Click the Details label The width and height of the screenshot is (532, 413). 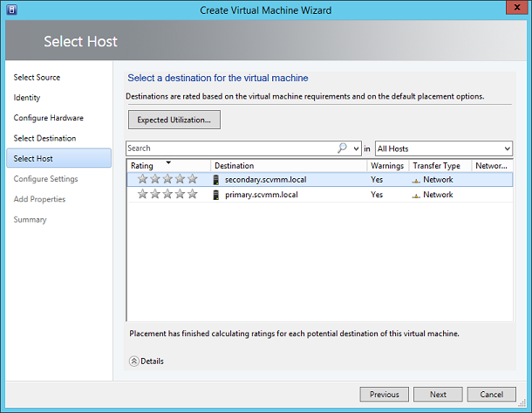tap(152, 361)
